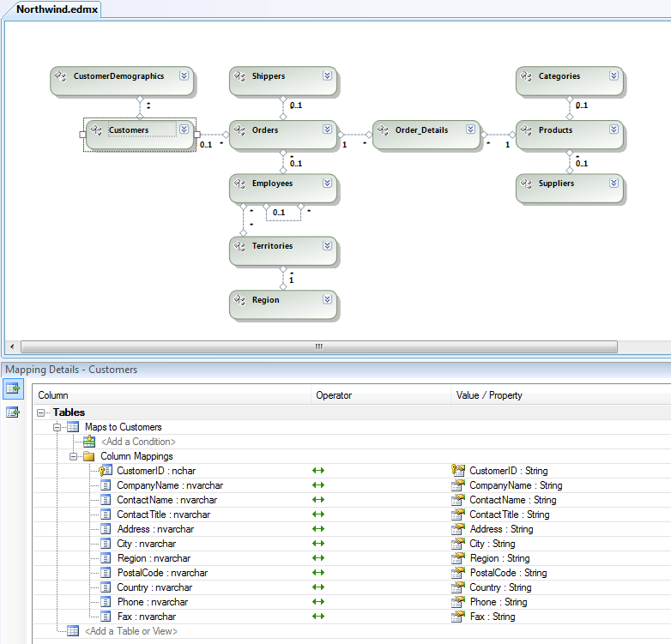This screenshot has height=644, width=671.
Task: Click the Categories entity icon
Action: 526,76
